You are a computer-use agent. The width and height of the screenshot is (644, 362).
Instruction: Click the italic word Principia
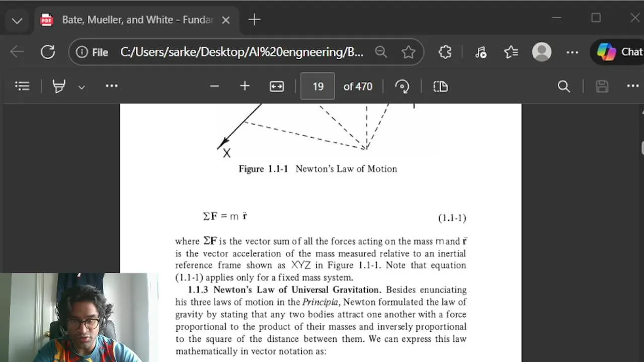point(321,302)
